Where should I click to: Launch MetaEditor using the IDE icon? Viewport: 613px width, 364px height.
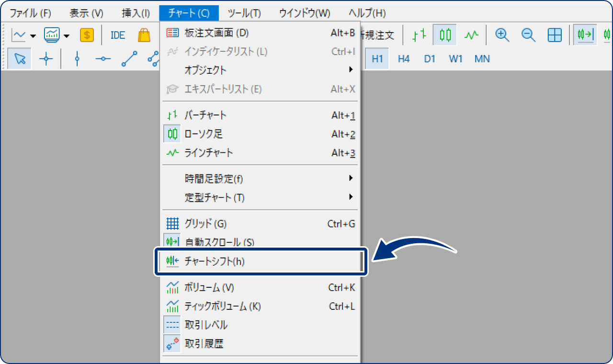(x=117, y=34)
